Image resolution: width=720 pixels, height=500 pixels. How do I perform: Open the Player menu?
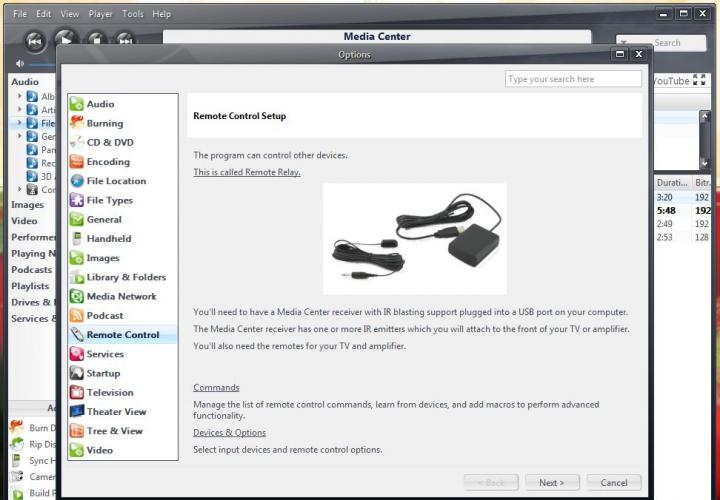[x=100, y=14]
